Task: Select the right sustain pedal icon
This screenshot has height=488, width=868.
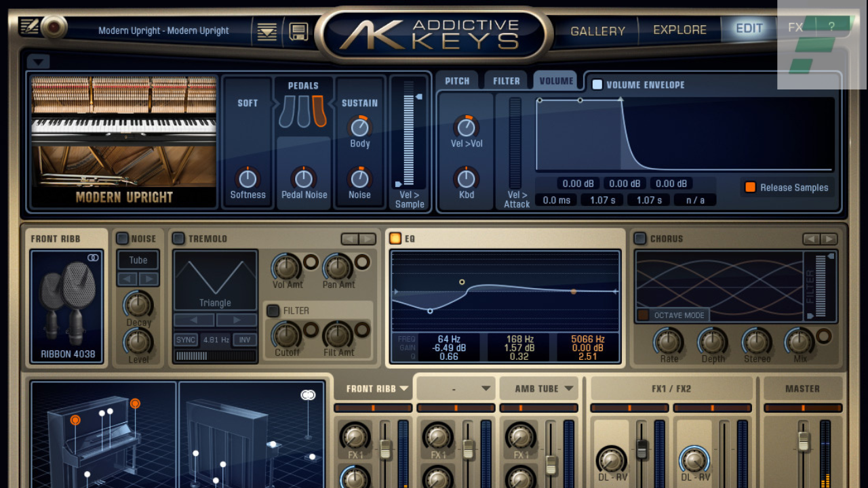Action: point(319,111)
